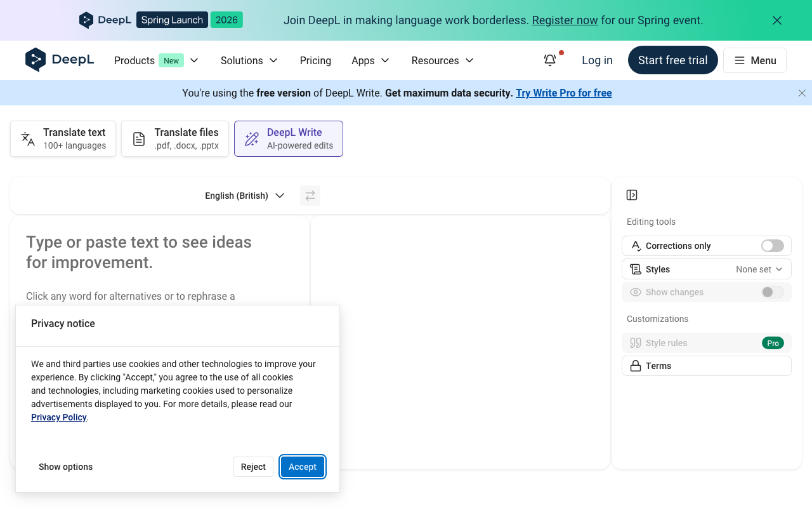The image size is (812, 508).
Task: Click the DeepL Write magic wand icon
Action: coord(252,138)
